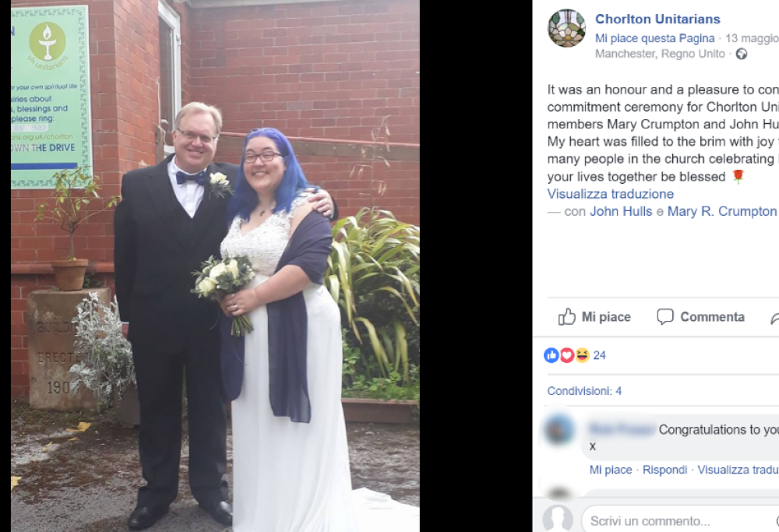Click the thumbs-up Mi piace icon
Image resolution: width=779 pixels, height=532 pixels.
(x=567, y=316)
